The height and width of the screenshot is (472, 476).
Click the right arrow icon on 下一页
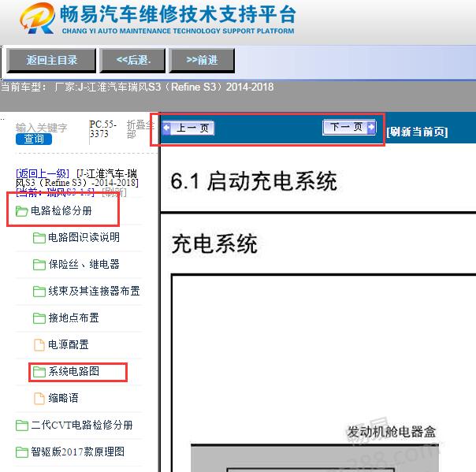click(x=371, y=127)
